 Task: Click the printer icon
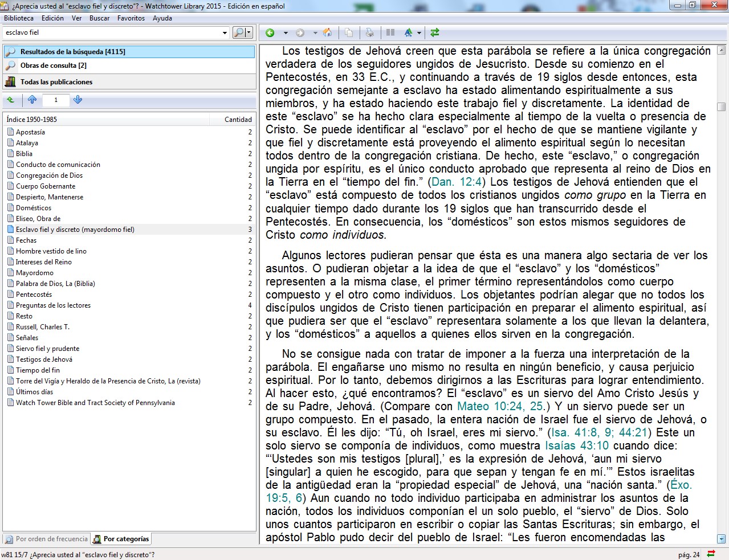[x=369, y=33]
